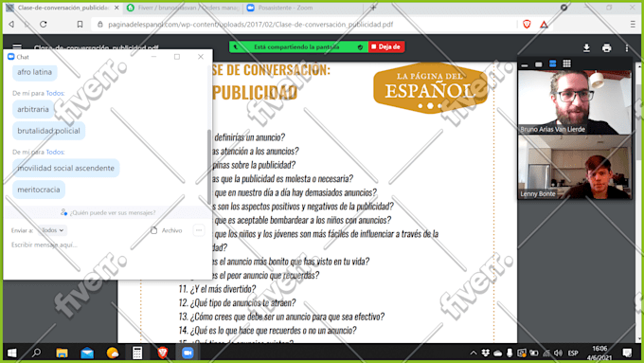Click question 14 about recuerdes un anuncio
644x363 pixels.
point(267,330)
